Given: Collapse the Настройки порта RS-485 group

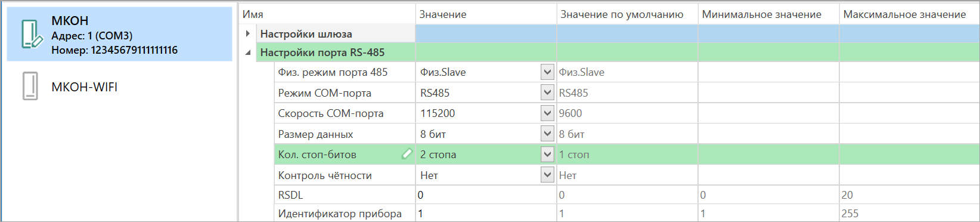Looking at the screenshot, I should 248,53.
